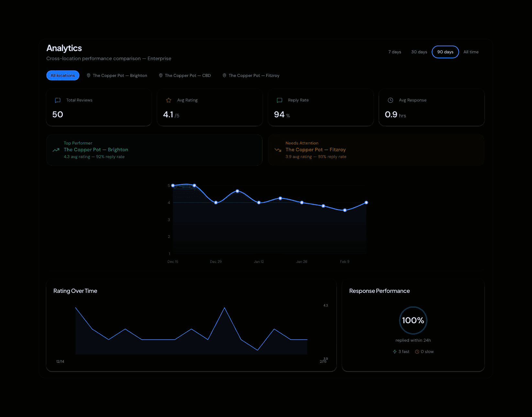Enable the Copper Pot — CBD location filter
Screen dimensions: 532x417
coord(185,75)
